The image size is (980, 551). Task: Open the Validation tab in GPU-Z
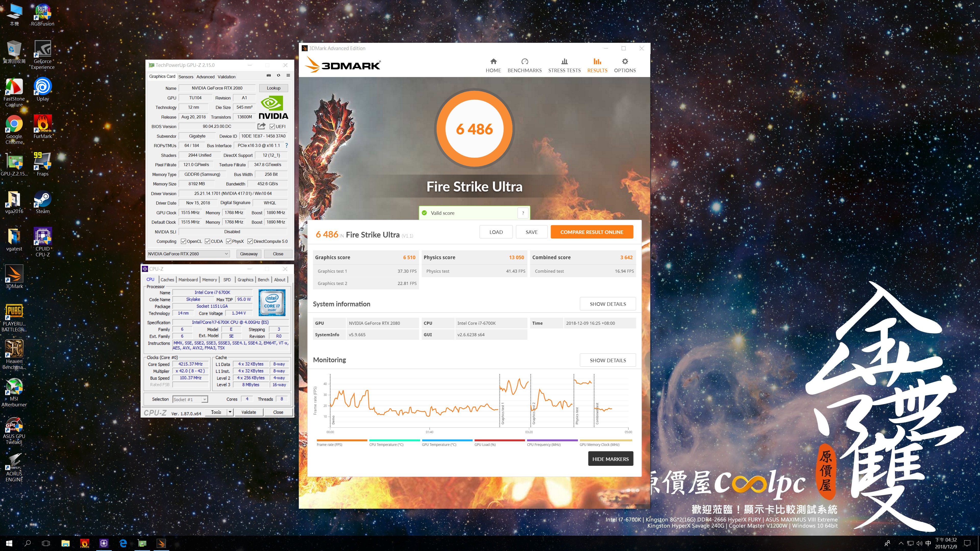226,77
